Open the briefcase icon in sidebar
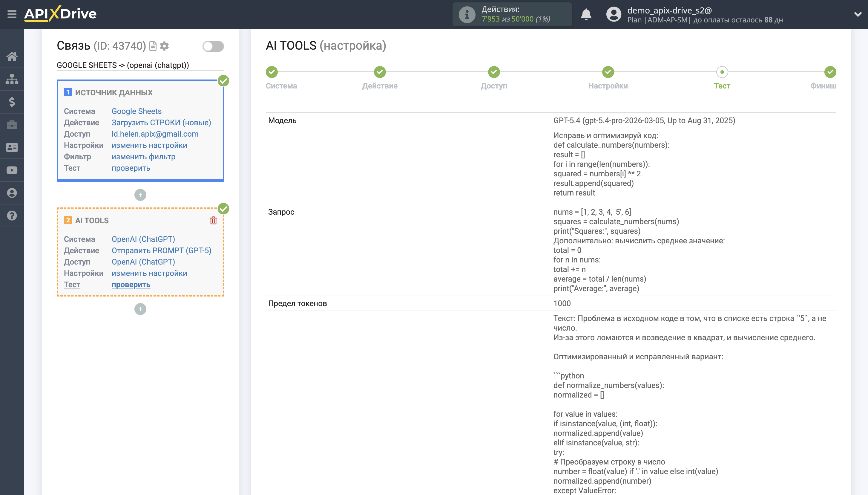868x495 pixels. pyautogui.click(x=12, y=125)
